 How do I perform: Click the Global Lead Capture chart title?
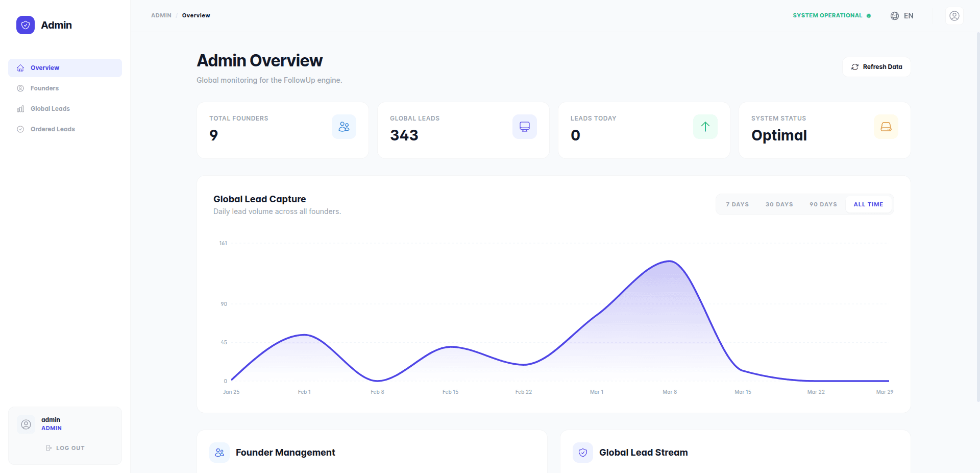259,199
